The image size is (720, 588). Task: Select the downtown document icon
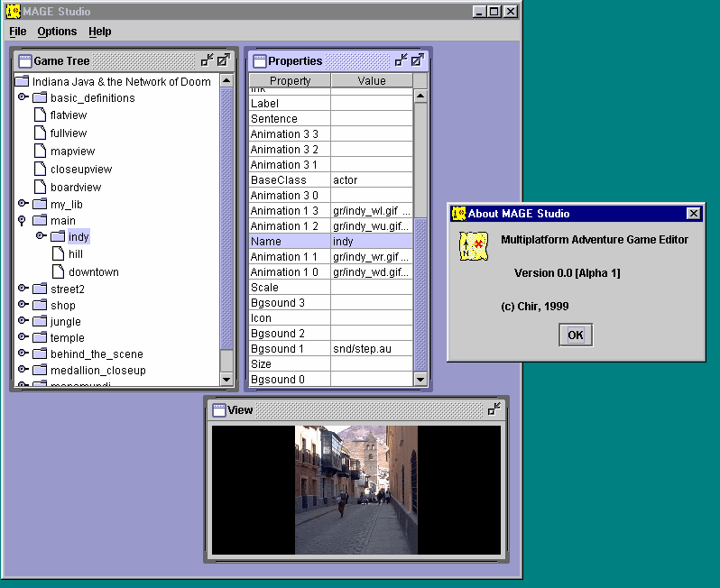(59, 271)
